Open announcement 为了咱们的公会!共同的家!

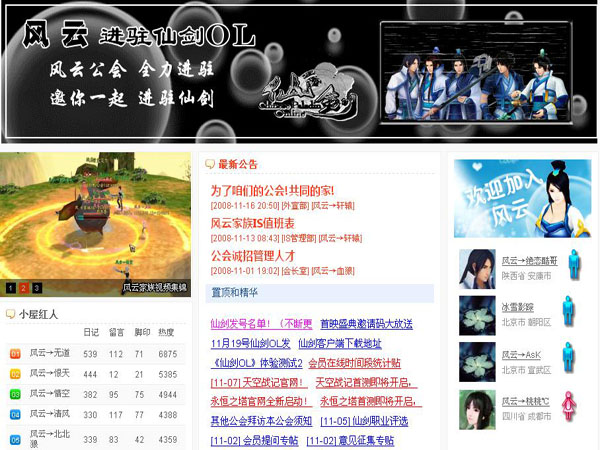pyautogui.click(x=272, y=190)
